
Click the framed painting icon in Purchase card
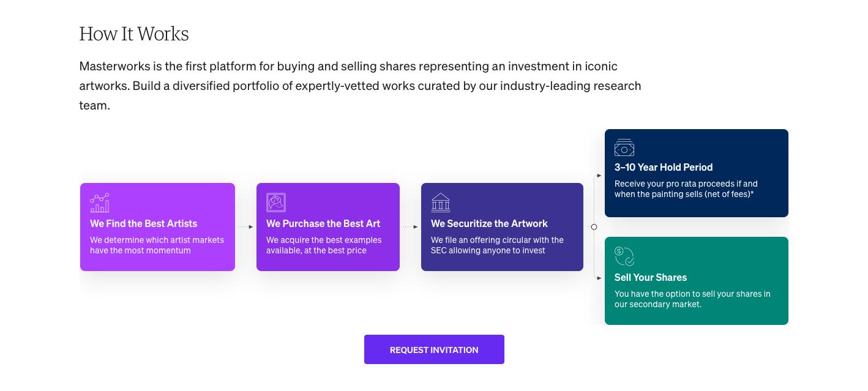tap(276, 203)
